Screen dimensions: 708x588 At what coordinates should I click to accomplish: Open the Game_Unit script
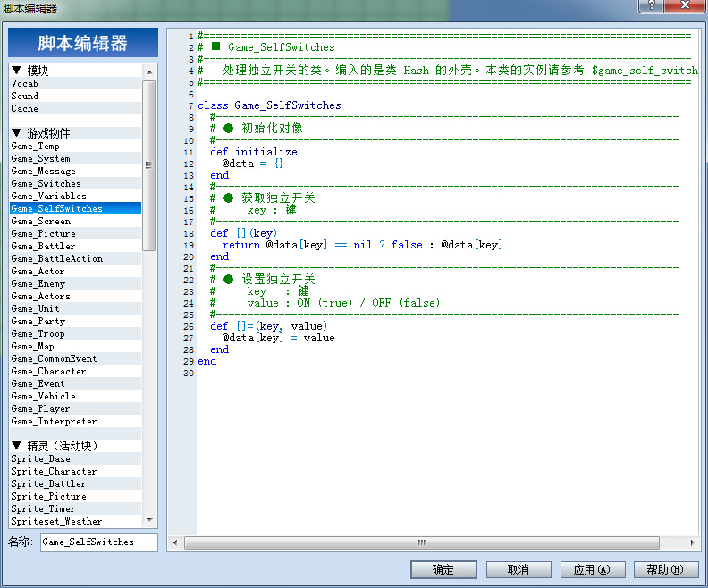(75, 308)
